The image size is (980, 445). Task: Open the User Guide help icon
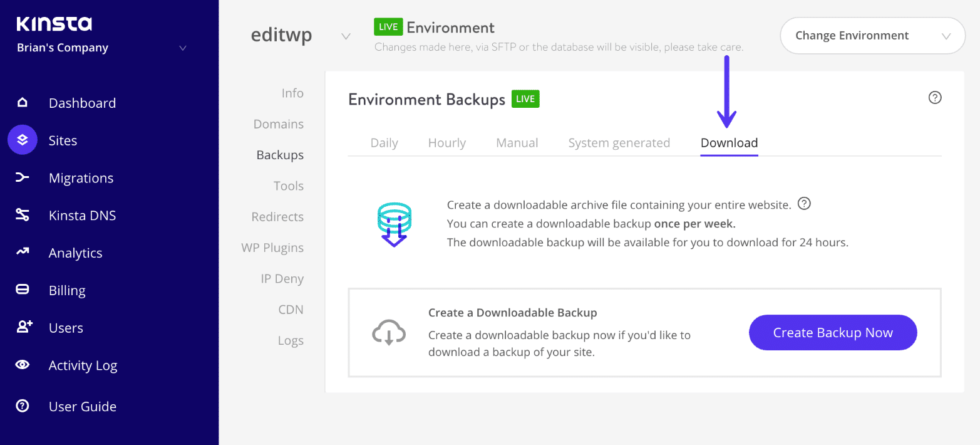(x=23, y=406)
